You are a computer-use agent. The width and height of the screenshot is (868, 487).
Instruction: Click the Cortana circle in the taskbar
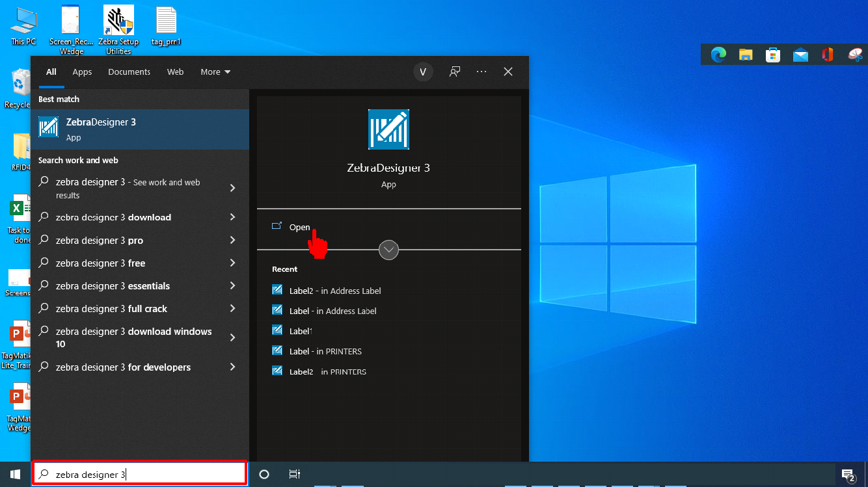point(264,475)
